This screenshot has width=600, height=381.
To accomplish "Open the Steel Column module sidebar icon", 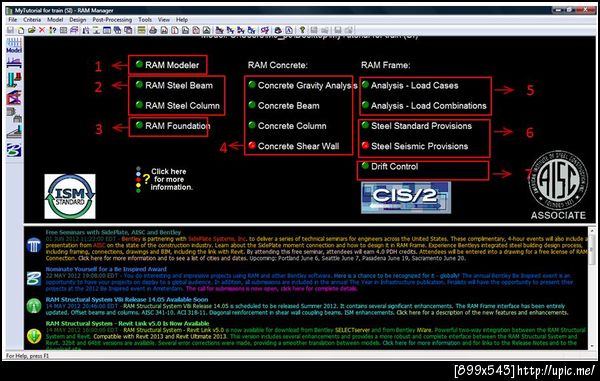I will (14, 80).
